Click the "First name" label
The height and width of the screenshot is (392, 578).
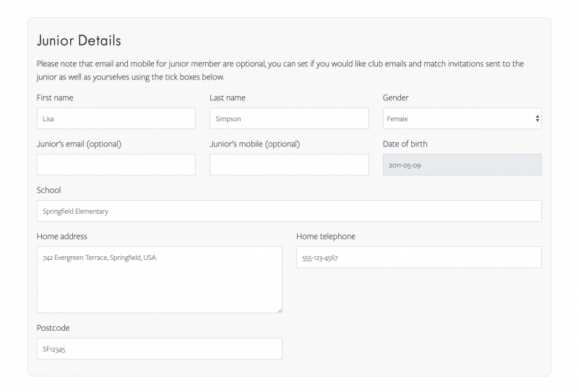point(55,97)
